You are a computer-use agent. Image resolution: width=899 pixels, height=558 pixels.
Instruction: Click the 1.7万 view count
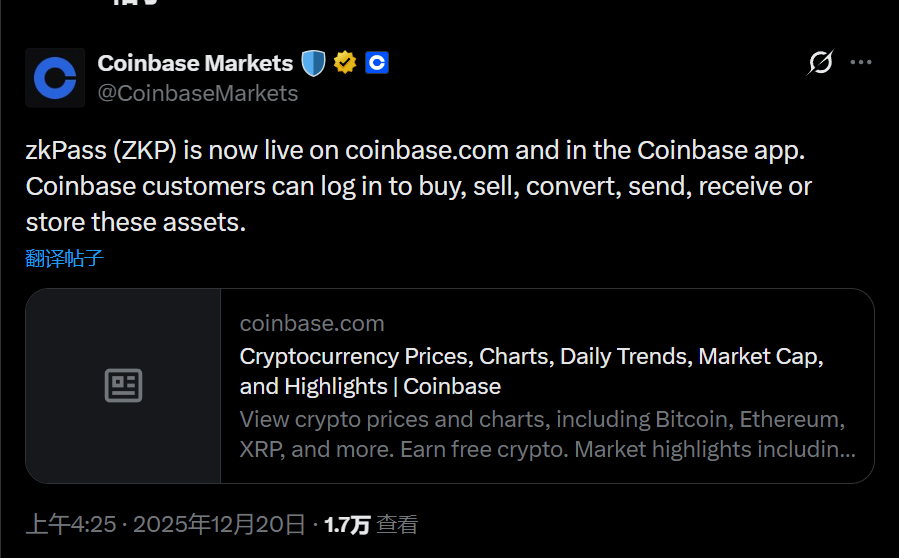pyautogui.click(x=347, y=524)
